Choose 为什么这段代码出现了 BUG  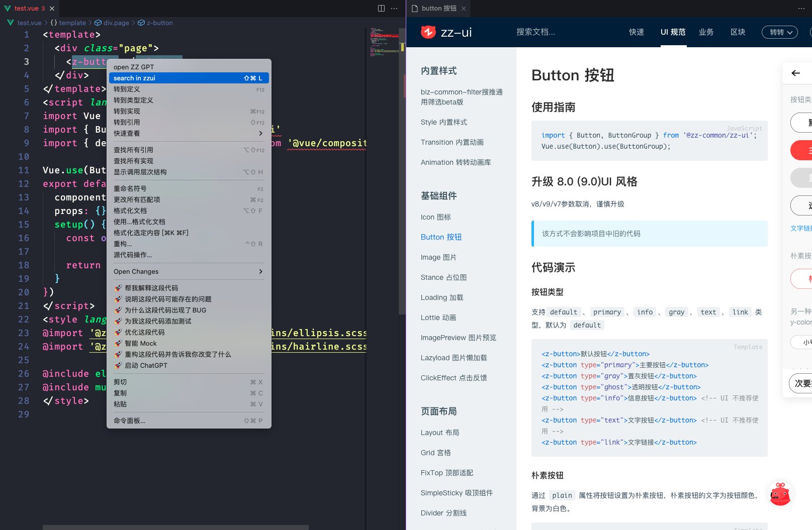click(189, 310)
